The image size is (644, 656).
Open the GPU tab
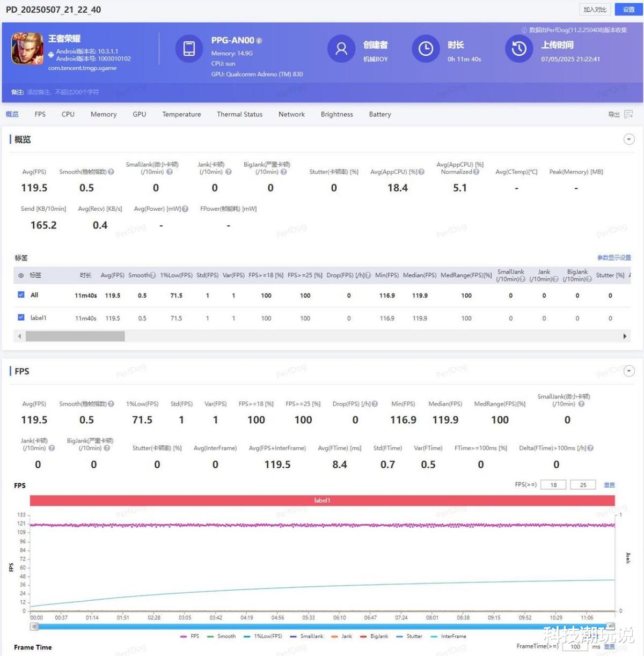[140, 114]
